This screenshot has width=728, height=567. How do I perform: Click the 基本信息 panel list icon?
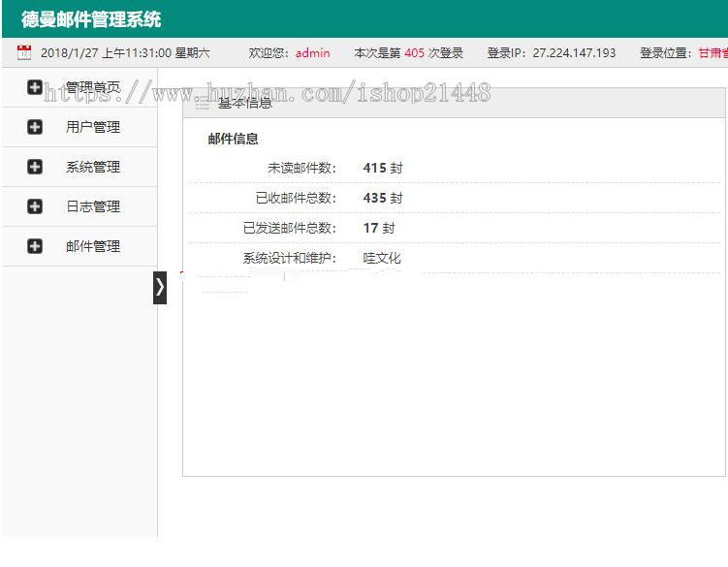tap(203, 104)
